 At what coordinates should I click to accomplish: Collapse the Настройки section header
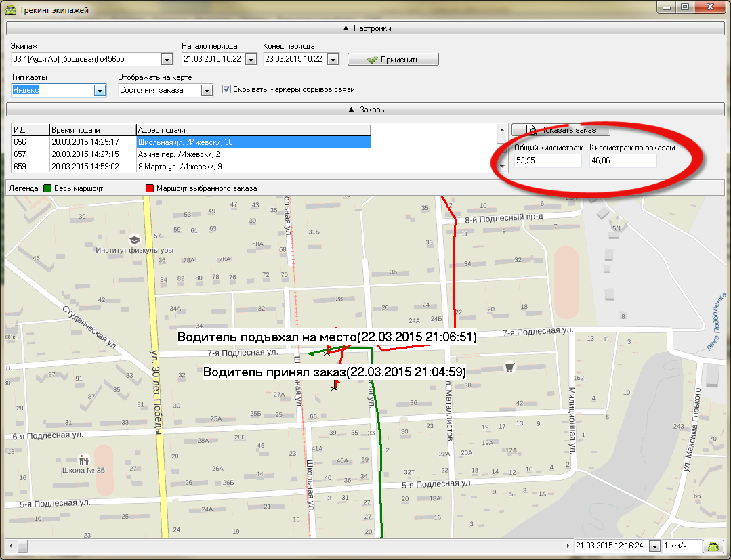[367, 28]
